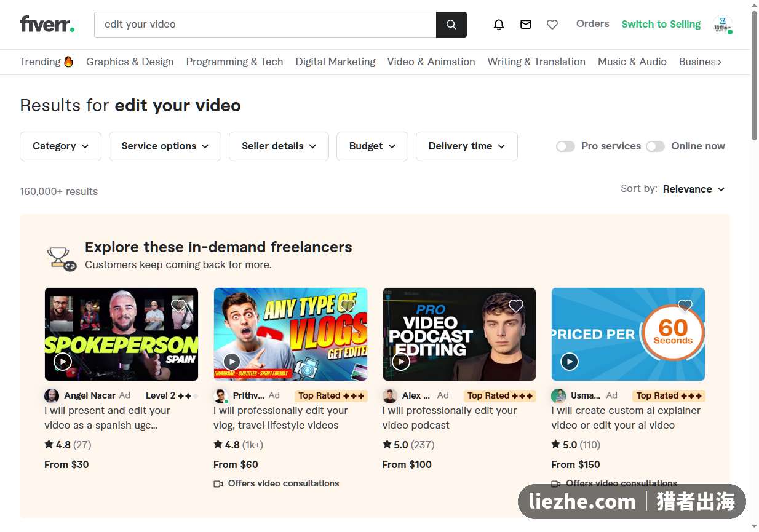The height and width of the screenshot is (532, 759).
Task: Open the Priced Per 60 Seconds thumbnail
Action: pyautogui.click(x=628, y=334)
